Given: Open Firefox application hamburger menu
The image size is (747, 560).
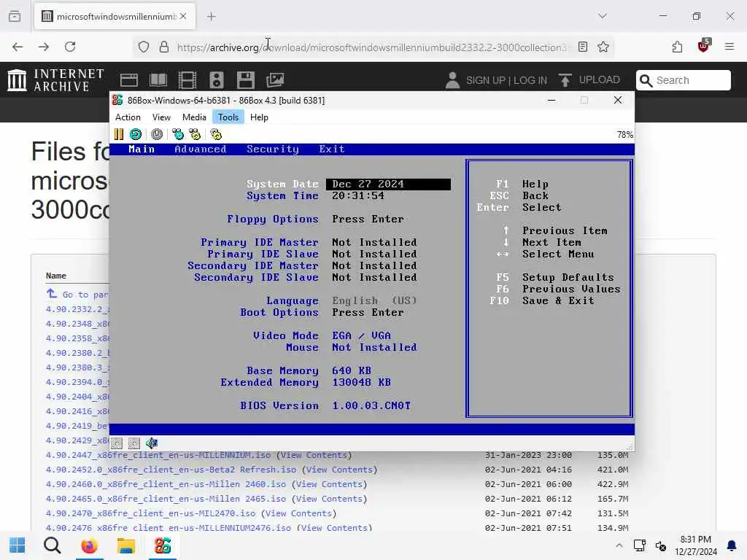Looking at the screenshot, I should pos(729,47).
